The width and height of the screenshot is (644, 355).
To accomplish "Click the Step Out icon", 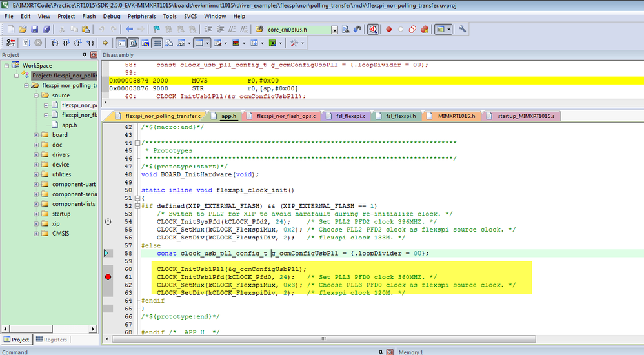I will [78, 43].
